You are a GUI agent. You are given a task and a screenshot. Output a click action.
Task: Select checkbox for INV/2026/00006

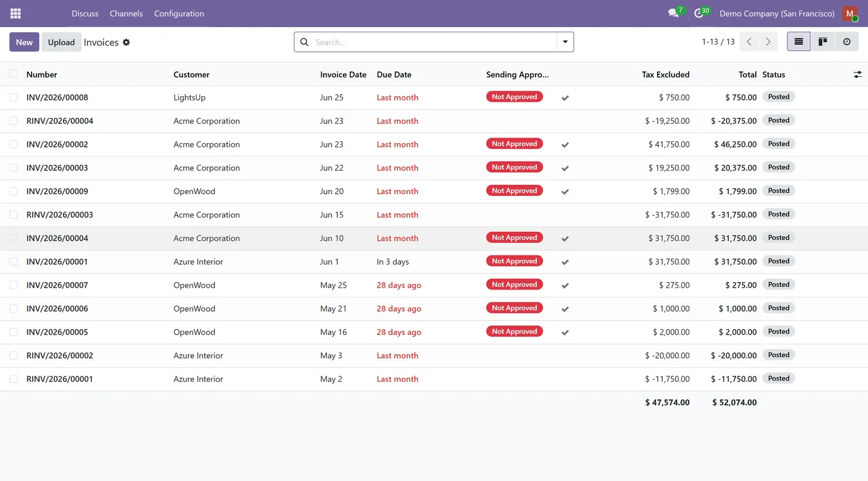(x=14, y=309)
